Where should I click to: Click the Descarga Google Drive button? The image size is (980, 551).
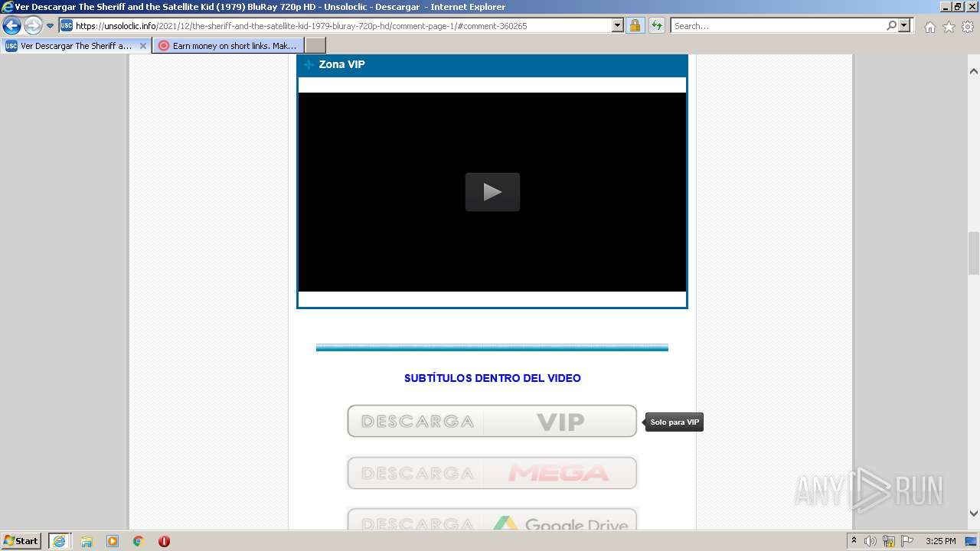(492, 520)
